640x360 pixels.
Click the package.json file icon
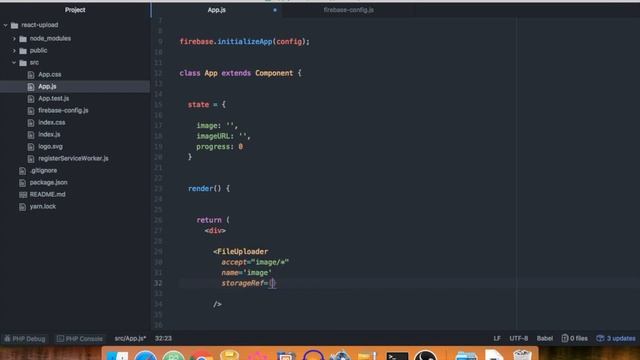(23, 182)
